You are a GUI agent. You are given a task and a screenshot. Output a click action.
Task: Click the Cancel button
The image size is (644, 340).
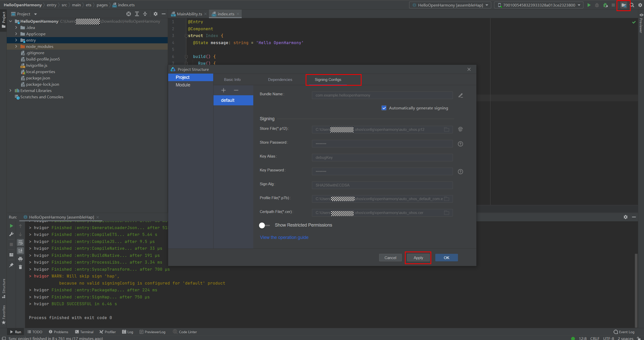(x=390, y=258)
